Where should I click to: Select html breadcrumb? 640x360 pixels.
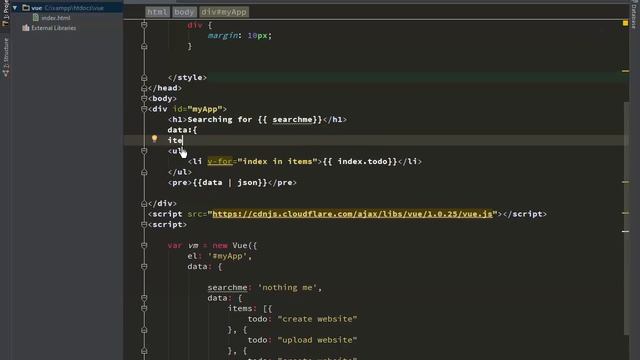pos(157,12)
